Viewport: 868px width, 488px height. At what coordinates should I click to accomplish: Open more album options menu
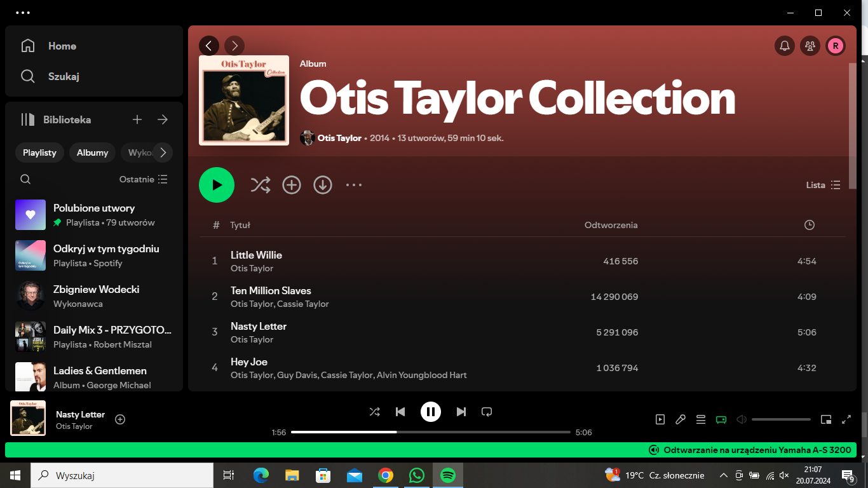(x=354, y=185)
